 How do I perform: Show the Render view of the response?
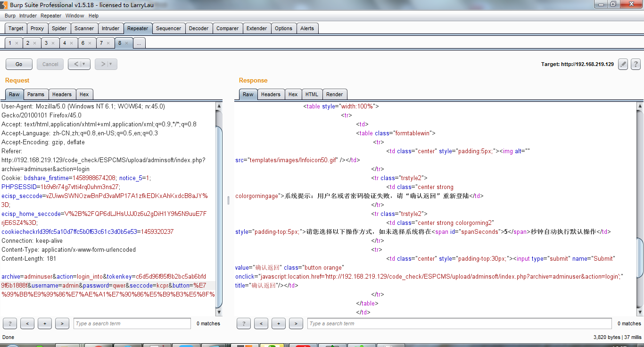coord(334,94)
